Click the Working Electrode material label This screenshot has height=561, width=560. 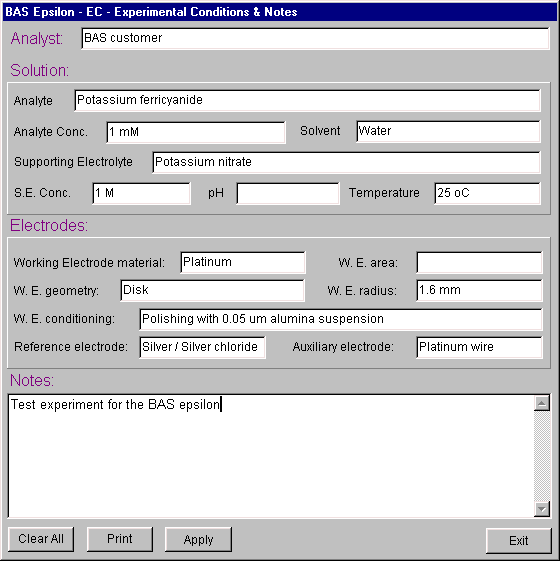point(89,263)
